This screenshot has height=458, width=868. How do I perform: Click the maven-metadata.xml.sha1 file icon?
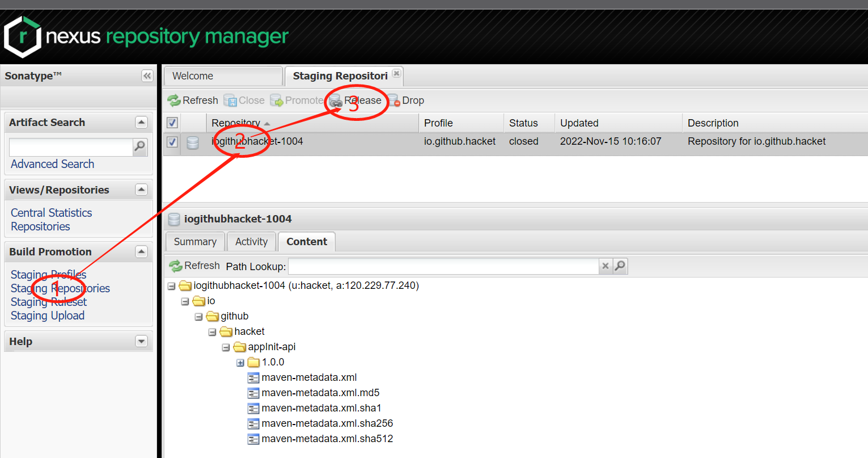click(253, 408)
